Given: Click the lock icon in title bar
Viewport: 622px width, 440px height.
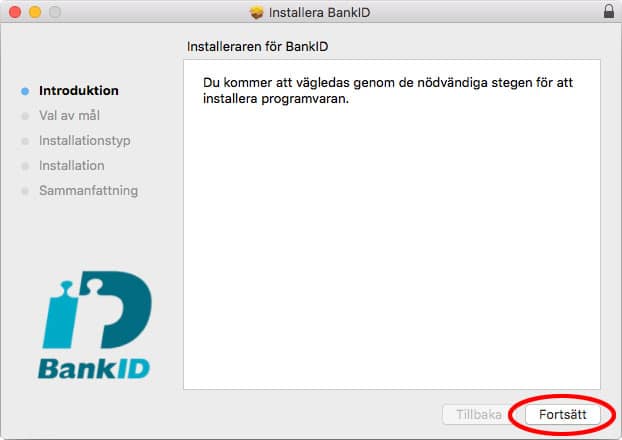Looking at the screenshot, I should click(x=609, y=12).
